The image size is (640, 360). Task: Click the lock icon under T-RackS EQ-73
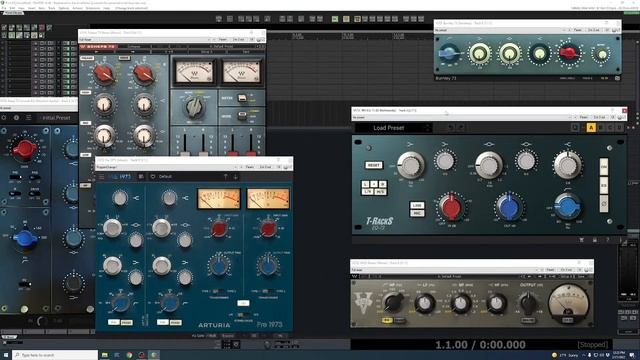click(x=594, y=240)
